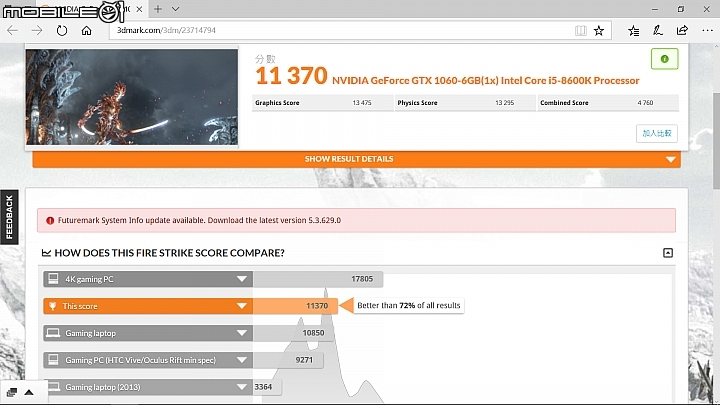720x405 pixels.
Task: Click the 17805 score bar
Action: [x=318, y=279]
